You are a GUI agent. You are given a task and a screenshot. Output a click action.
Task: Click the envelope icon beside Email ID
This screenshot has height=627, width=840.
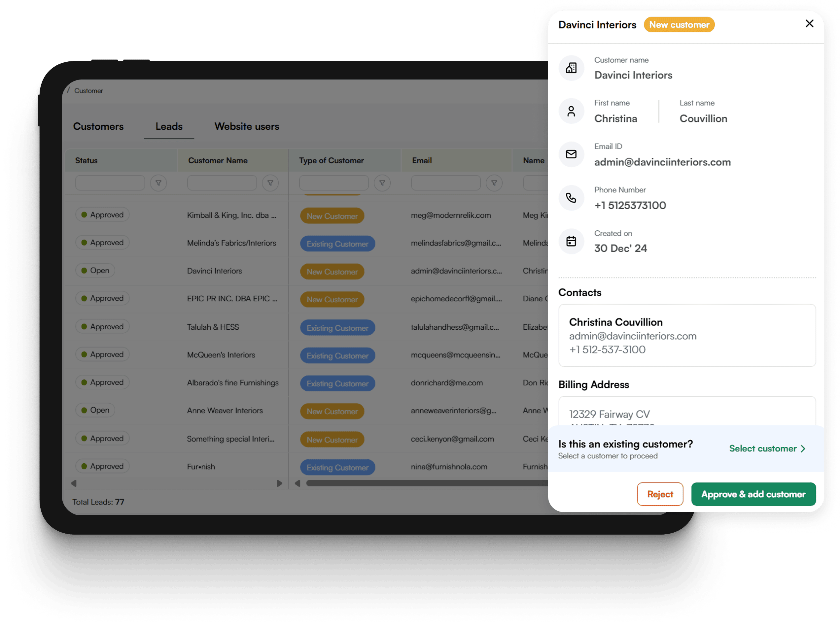[571, 154]
